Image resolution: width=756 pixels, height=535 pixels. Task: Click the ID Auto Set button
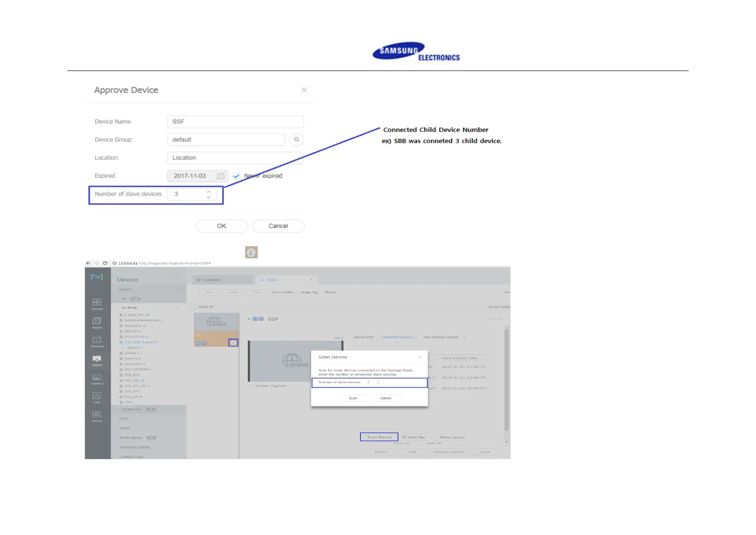click(413, 437)
